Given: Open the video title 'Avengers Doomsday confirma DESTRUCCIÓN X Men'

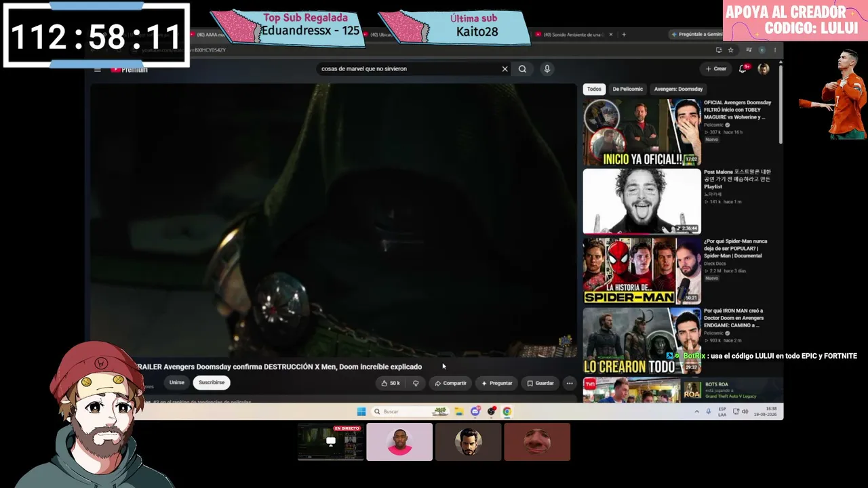Looking at the screenshot, I should coord(279,367).
